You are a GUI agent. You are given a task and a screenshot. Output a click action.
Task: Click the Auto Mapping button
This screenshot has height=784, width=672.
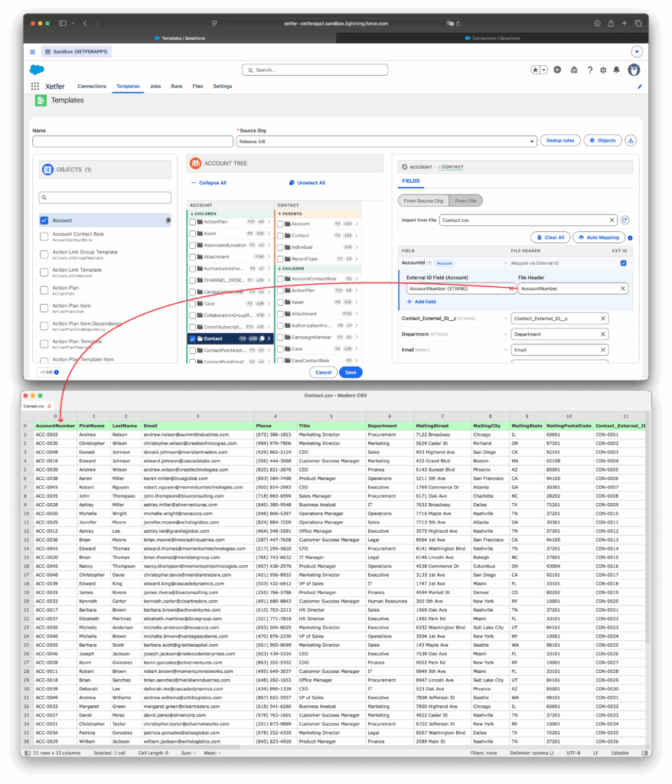click(599, 237)
